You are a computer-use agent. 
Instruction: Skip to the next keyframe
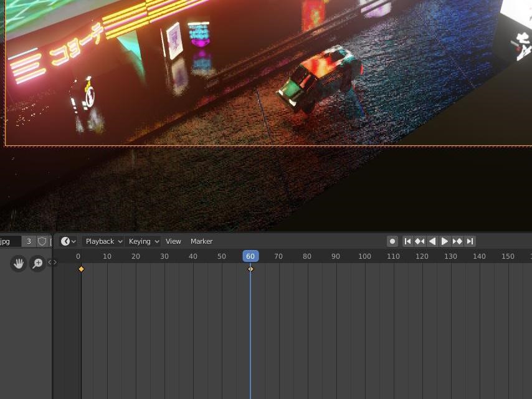click(x=458, y=241)
